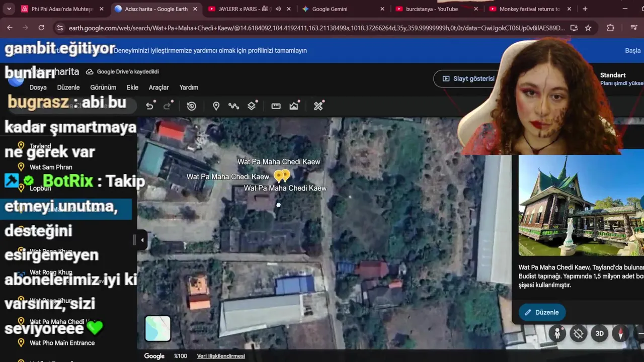Select Tayland item in sidebar list
Screen dimensions: 644x362
pos(40,146)
